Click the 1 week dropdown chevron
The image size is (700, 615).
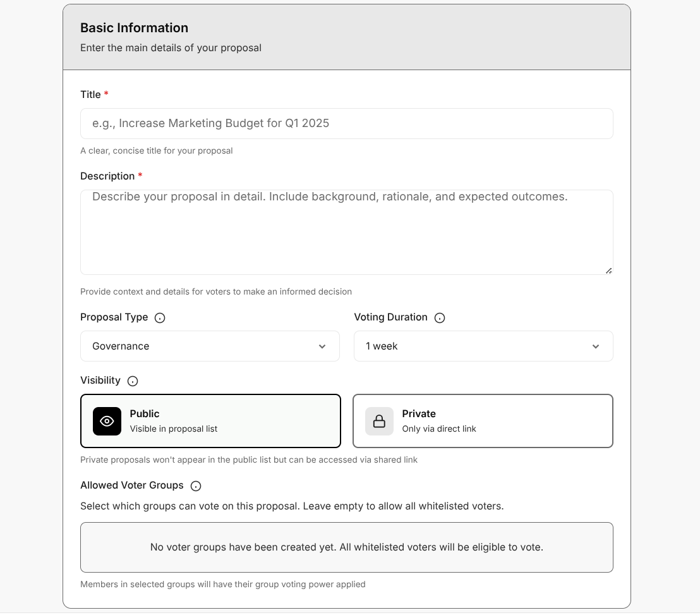coord(596,346)
